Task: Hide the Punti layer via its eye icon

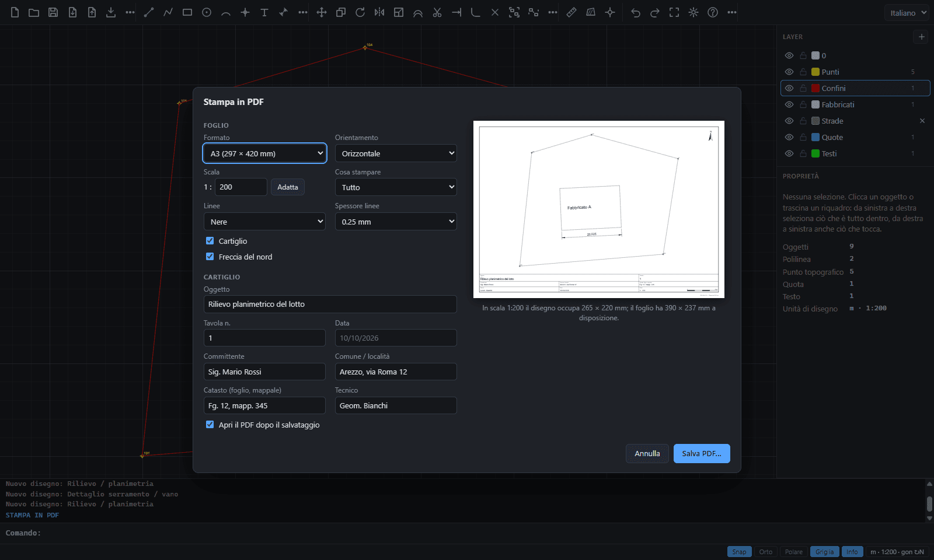Action: (789, 72)
